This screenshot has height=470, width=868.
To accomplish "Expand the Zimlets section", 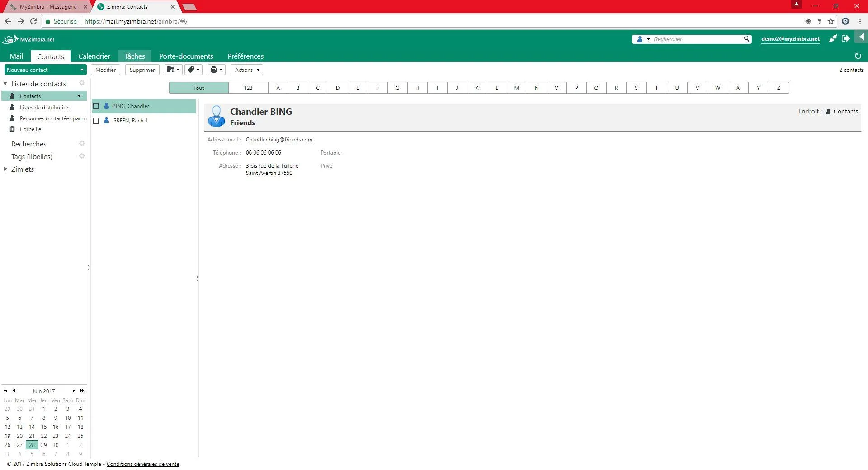I will [x=5, y=169].
